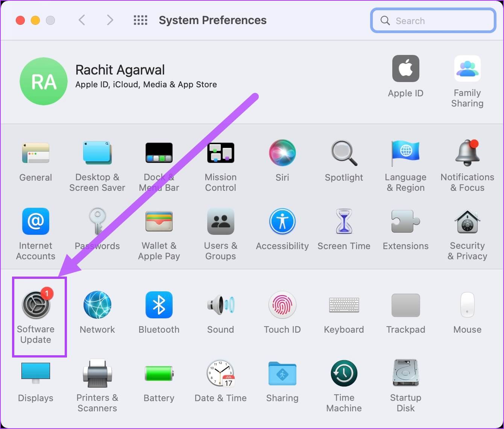Go forward with the right chevron
The image size is (504, 429).
click(110, 20)
